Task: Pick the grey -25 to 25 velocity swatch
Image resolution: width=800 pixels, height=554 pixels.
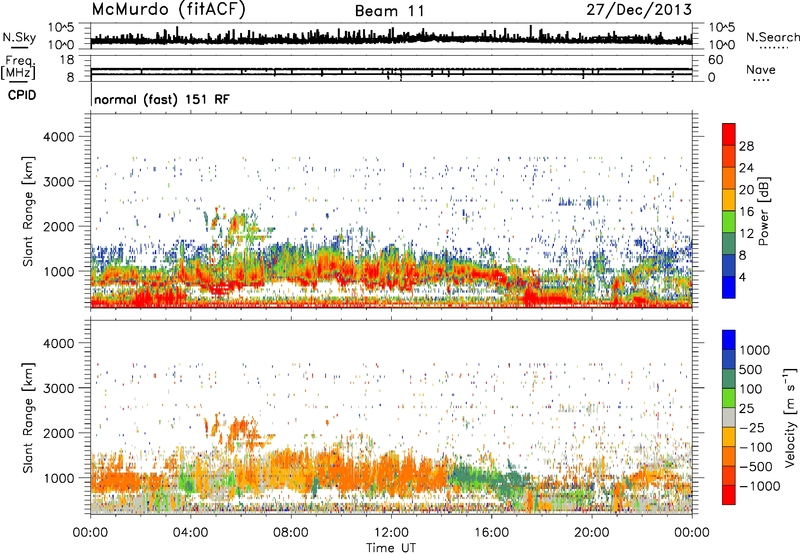Action: 729,417
